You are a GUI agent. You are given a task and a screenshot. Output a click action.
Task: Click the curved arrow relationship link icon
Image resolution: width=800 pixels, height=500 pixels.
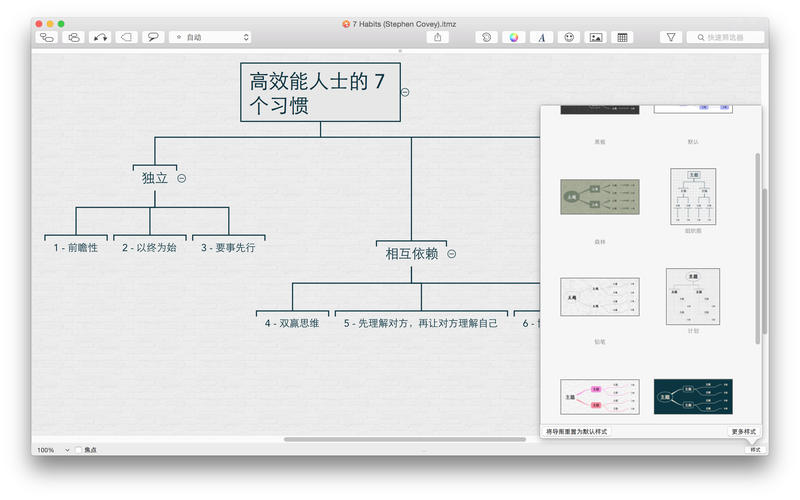(x=100, y=37)
